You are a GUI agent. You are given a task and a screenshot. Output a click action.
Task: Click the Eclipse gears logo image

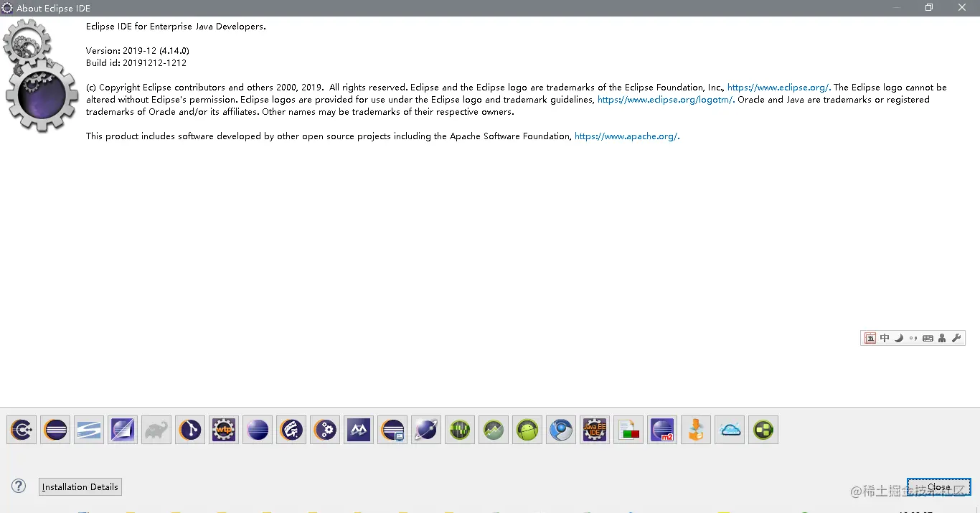[x=41, y=77]
